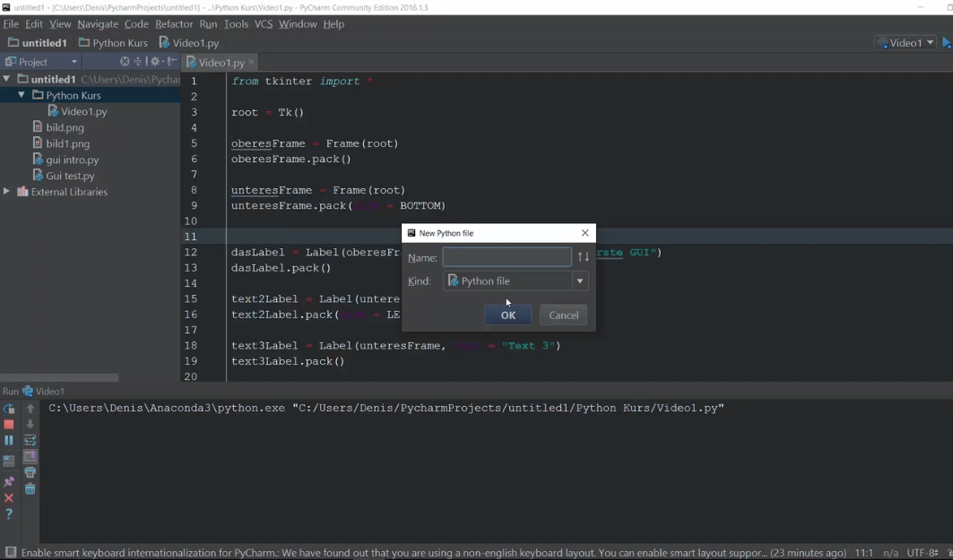Screen dimensions: 953x560
Task: Toggle scroll to end in console
Action: pyautogui.click(x=30, y=455)
